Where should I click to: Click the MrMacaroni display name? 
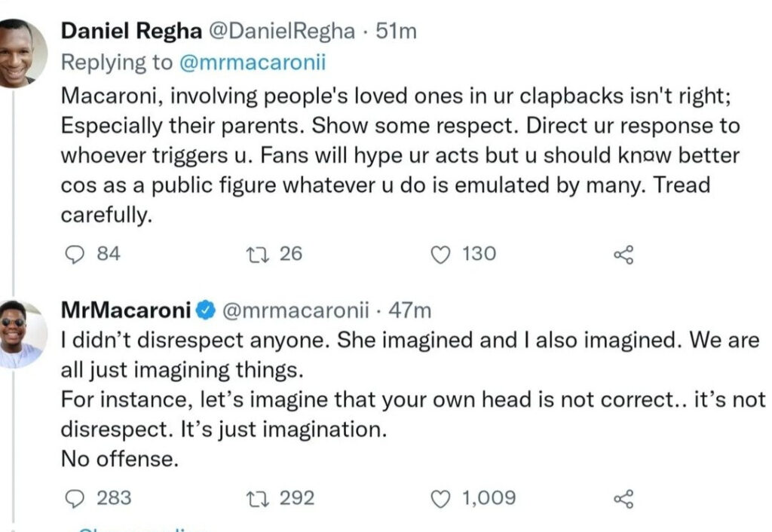click(x=126, y=310)
